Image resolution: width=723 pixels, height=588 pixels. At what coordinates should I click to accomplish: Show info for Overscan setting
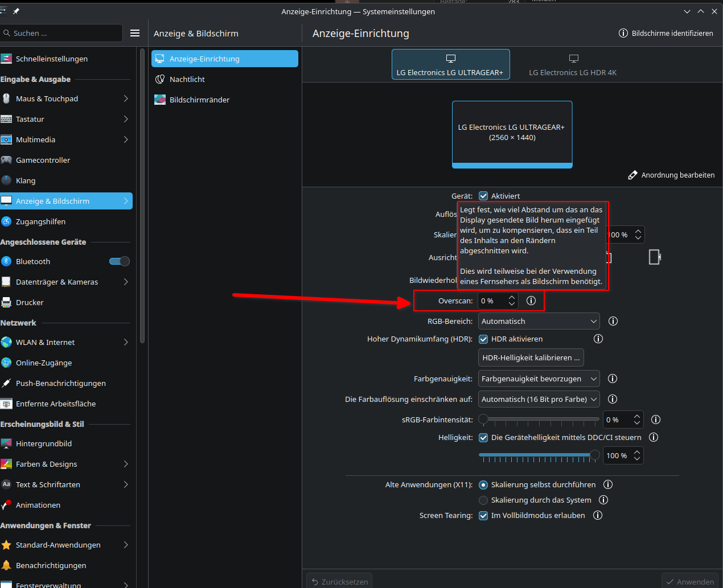click(531, 301)
